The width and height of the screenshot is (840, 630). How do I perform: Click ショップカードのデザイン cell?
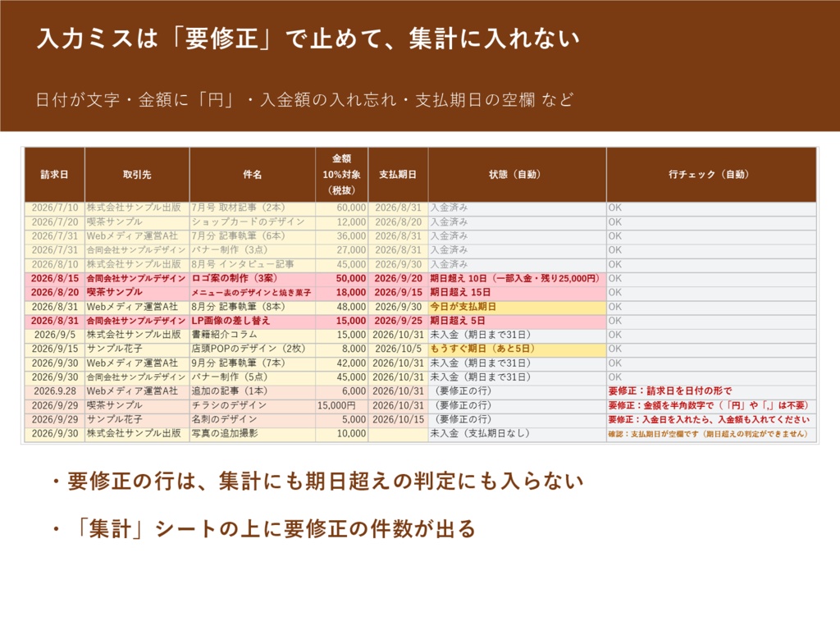[253, 221]
